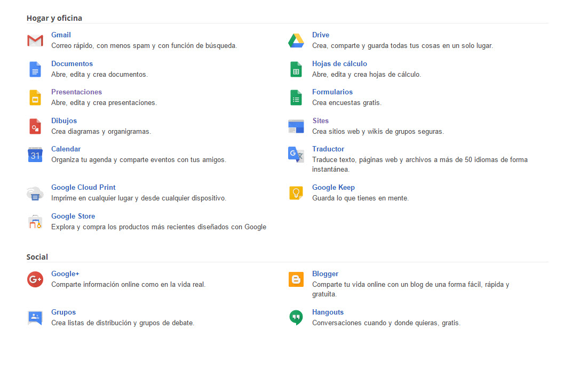Follow the Google Keep link

pos(333,187)
